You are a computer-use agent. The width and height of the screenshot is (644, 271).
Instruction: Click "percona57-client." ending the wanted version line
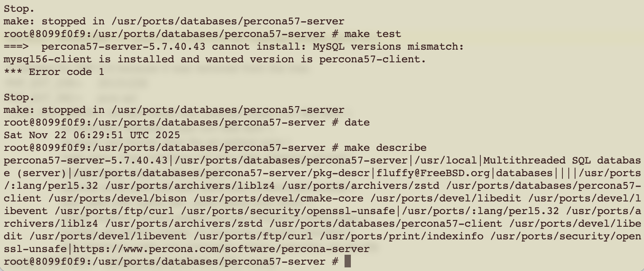373,59
